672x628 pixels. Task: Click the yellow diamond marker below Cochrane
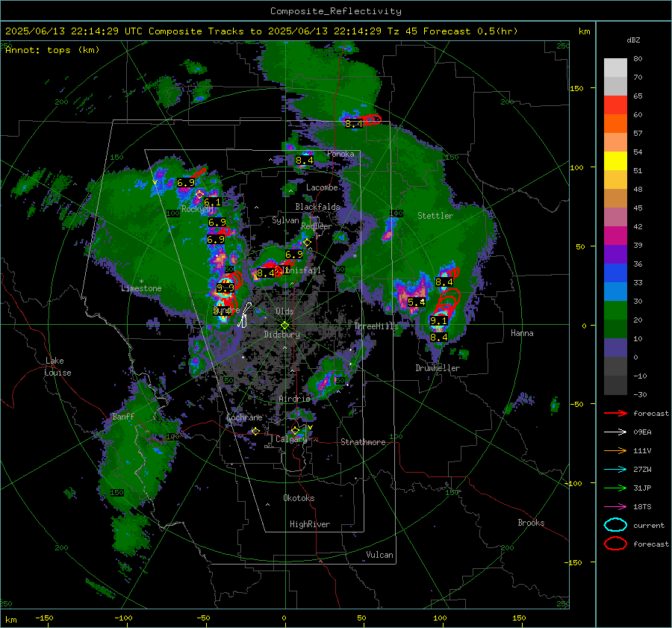[x=256, y=431]
